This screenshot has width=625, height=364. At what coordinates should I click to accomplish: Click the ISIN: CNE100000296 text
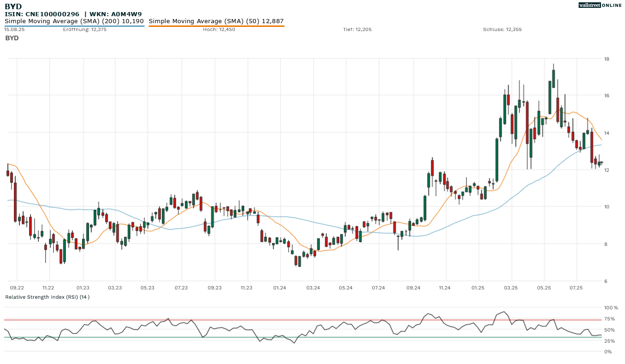pyautogui.click(x=42, y=14)
